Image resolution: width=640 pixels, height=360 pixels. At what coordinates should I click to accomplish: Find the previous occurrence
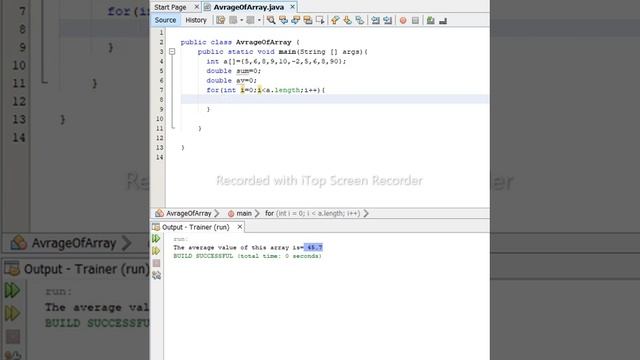[283, 20]
